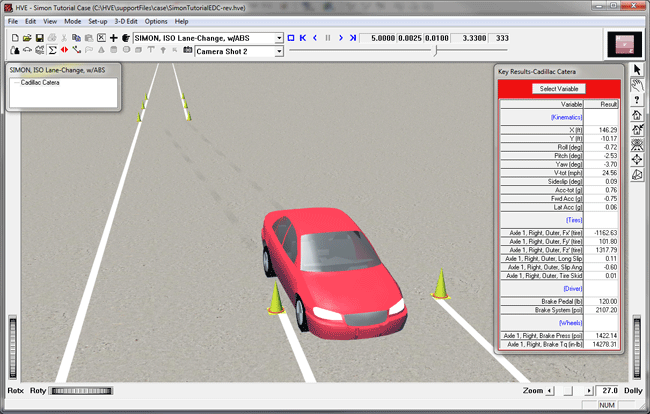Rewind simulation to the start
The image size is (650, 414).
click(302, 38)
